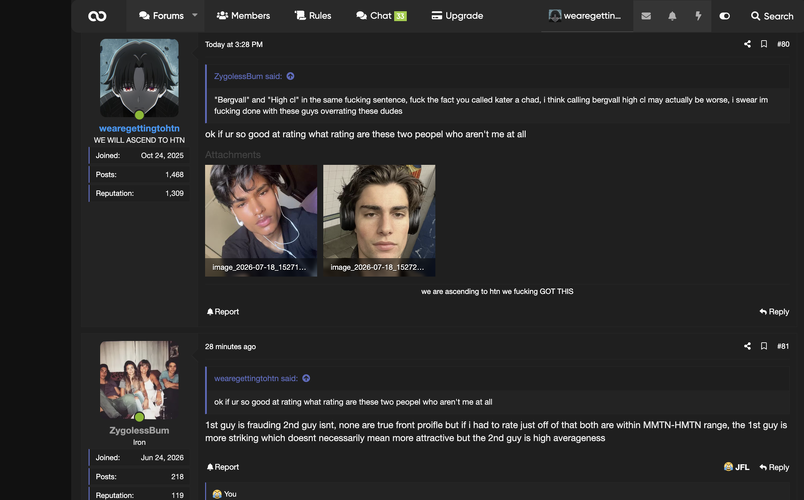Share post #80 via share icon

point(747,44)
